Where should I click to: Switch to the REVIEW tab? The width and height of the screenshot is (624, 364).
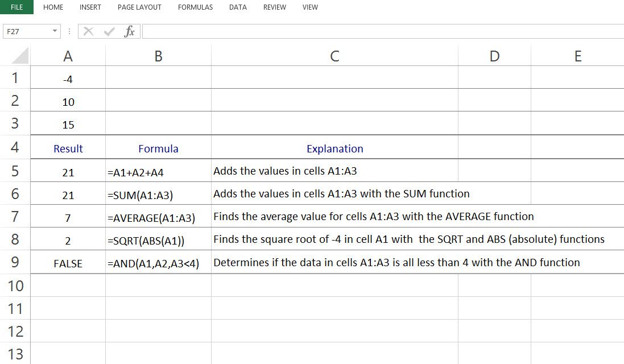[x=274, y=7]
